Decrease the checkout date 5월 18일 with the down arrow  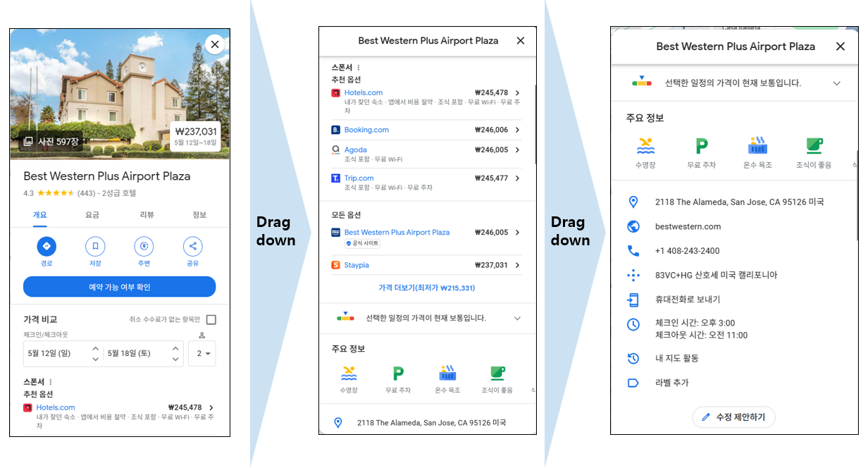175,359
